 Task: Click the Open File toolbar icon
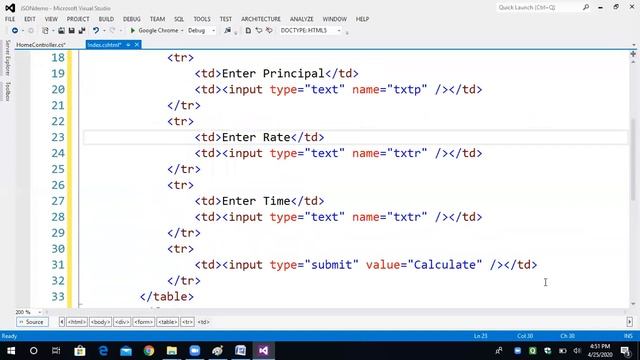click(x=61, y=31)
